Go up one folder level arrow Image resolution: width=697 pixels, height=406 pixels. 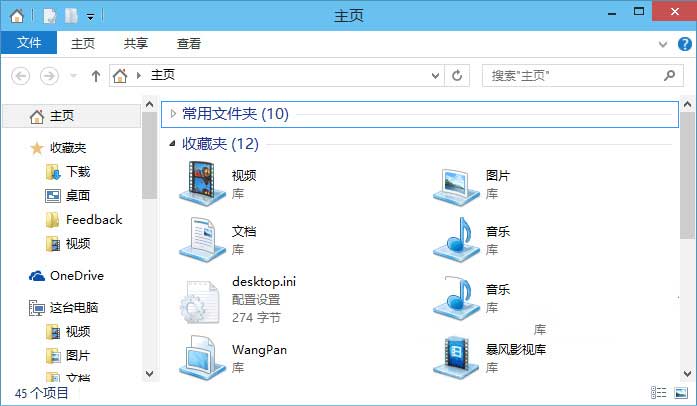[x=96, y=75]
